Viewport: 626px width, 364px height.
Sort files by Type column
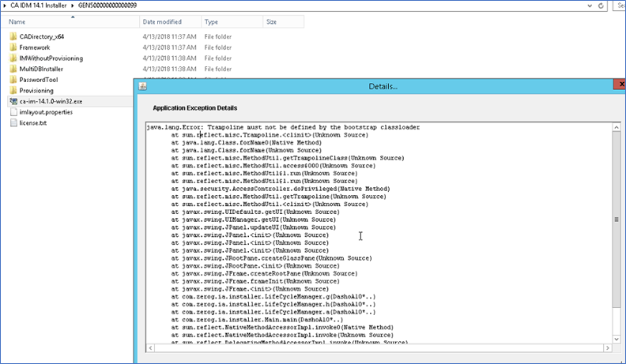(232, 21)
